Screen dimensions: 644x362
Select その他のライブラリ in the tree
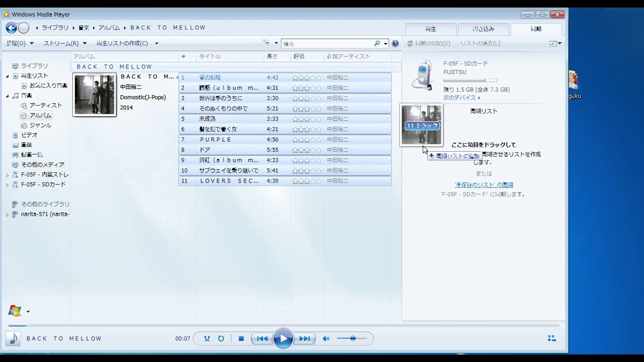[x=45, y=204]
